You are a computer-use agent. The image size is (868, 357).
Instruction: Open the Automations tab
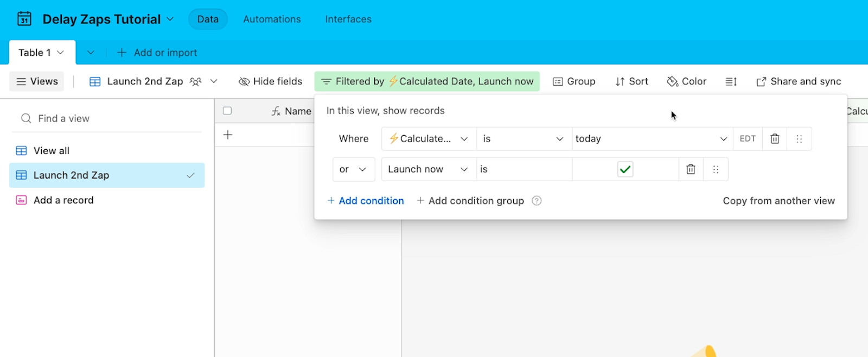272,19
